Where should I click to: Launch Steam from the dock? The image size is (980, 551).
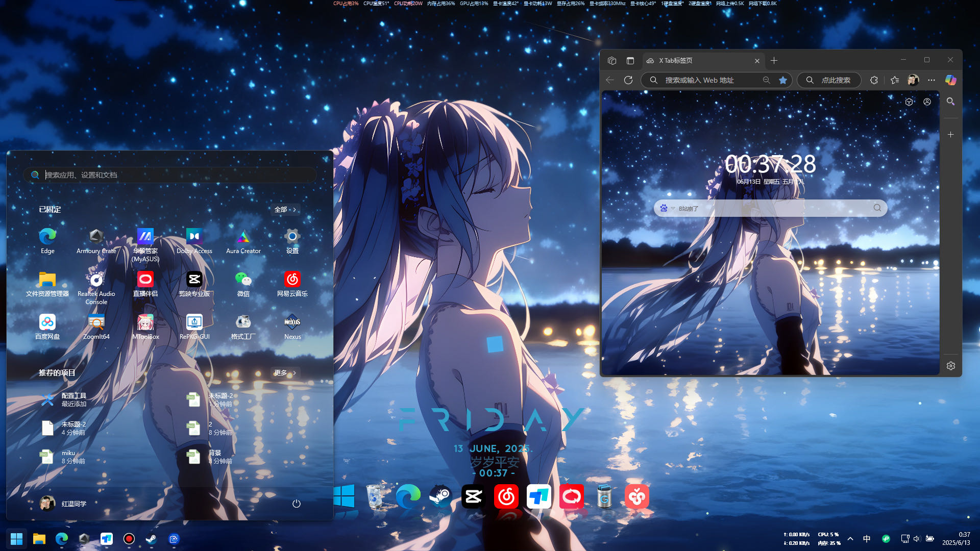point(441,496)
